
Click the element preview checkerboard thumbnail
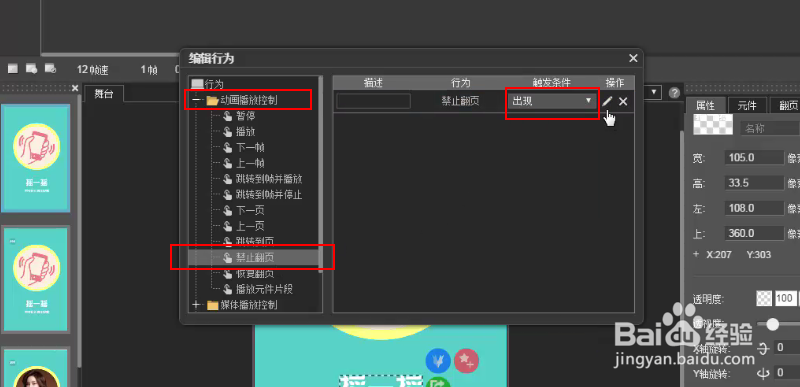tap(713, 124)
